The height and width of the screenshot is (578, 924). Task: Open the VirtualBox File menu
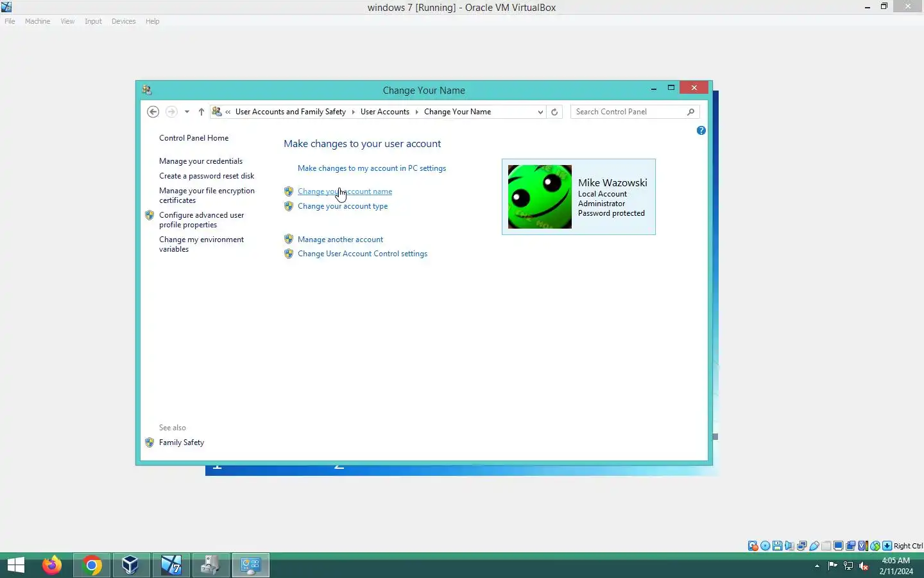click(x=10, y=21)
